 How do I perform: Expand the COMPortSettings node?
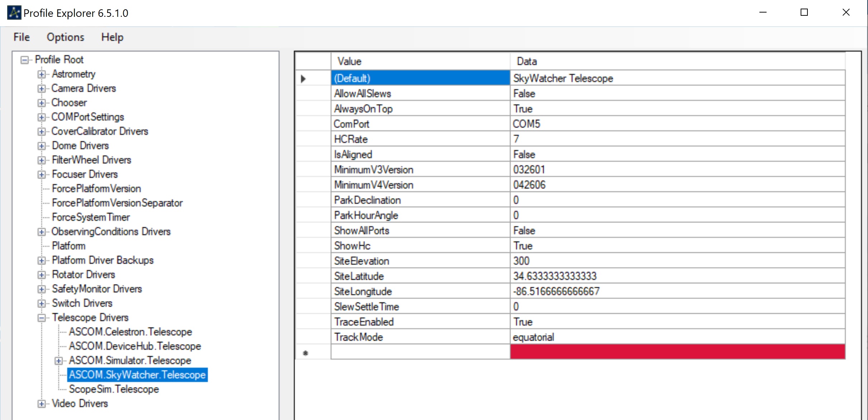click(x=42, y=117)
